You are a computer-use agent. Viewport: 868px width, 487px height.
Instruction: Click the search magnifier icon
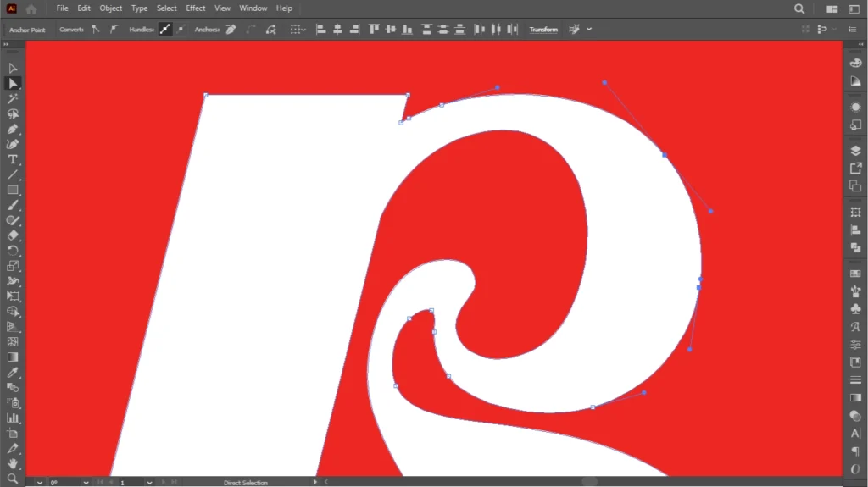point(799,8)
